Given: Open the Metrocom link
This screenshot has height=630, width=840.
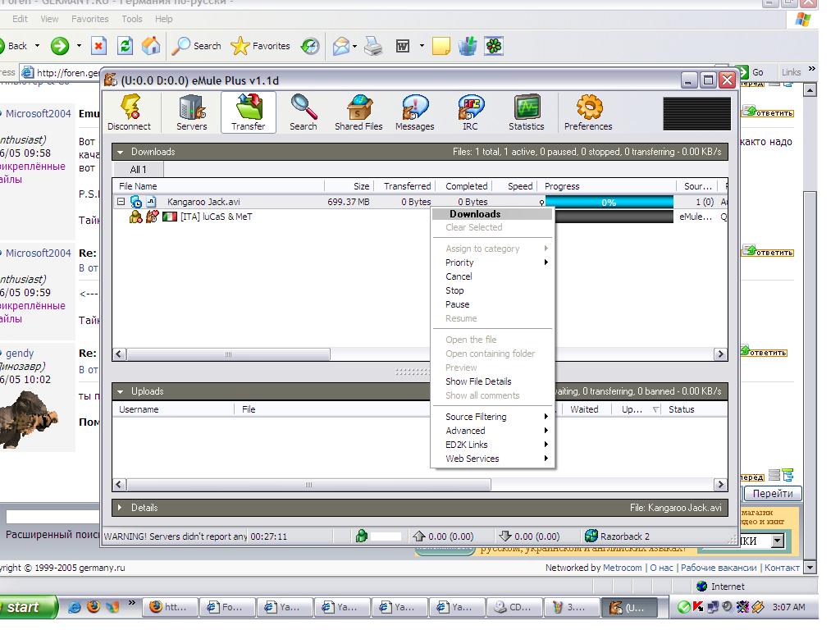Looking at the screenshot, I should [x=622, y=568].
